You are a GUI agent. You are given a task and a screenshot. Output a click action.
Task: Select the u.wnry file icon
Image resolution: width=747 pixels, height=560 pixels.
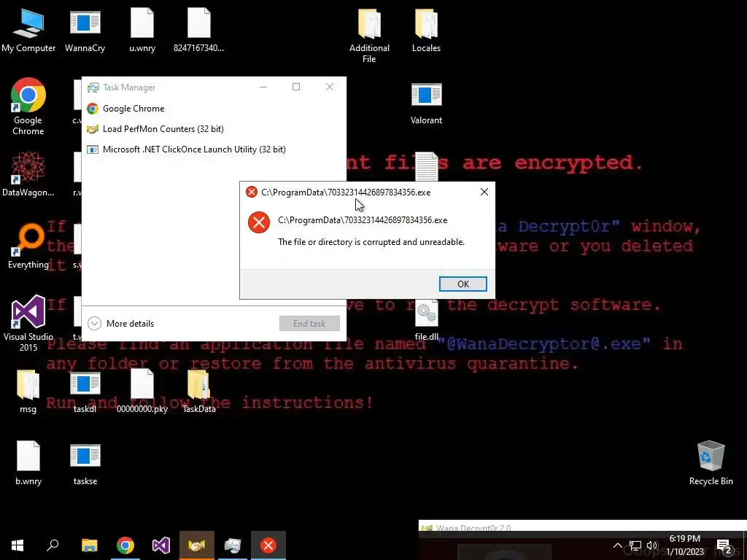tap(142, 30)
